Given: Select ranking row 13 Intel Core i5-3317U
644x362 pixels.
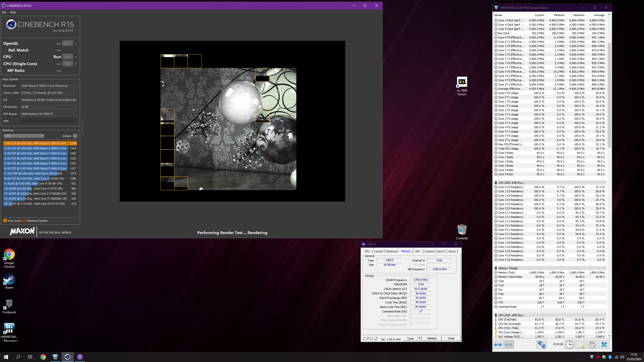Looking at the screenshot, I should [x=40, y=204].
